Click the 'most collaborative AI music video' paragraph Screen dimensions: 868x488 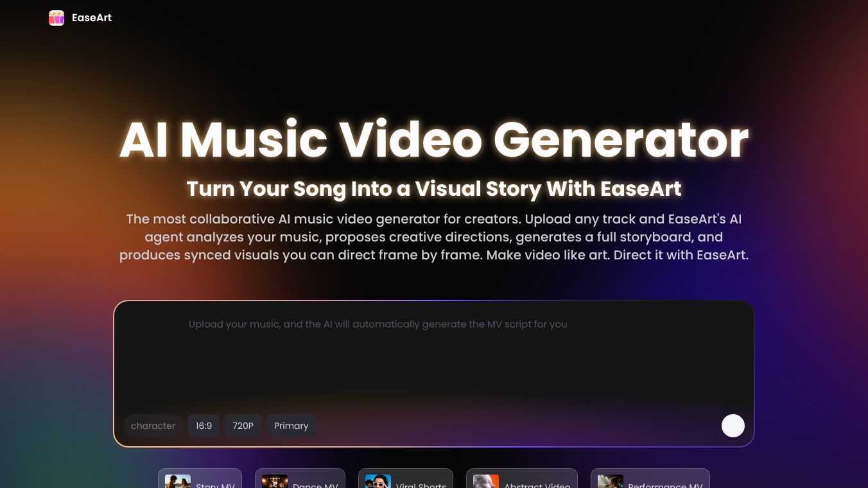434,237
